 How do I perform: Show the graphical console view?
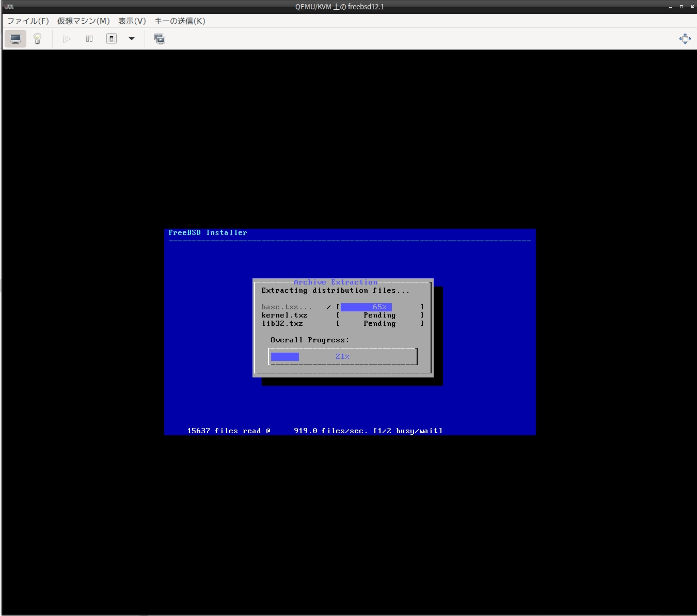pyautogui.click(x=15, y=39)
